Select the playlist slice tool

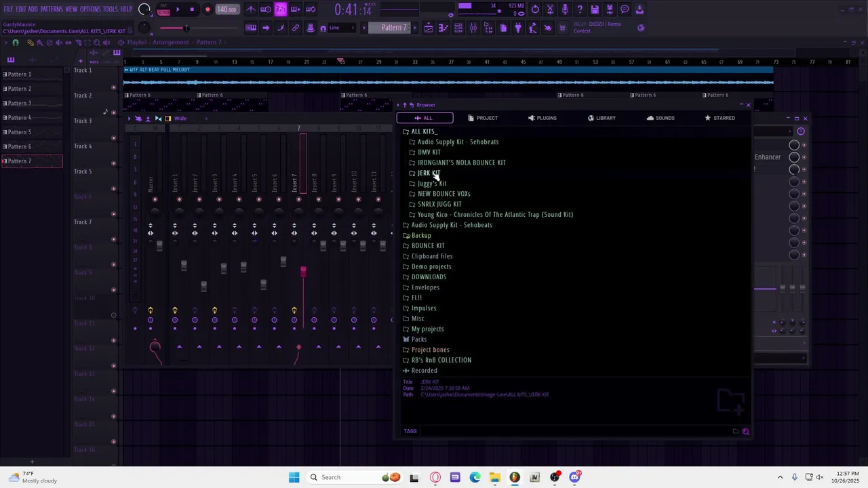[78, 43]
